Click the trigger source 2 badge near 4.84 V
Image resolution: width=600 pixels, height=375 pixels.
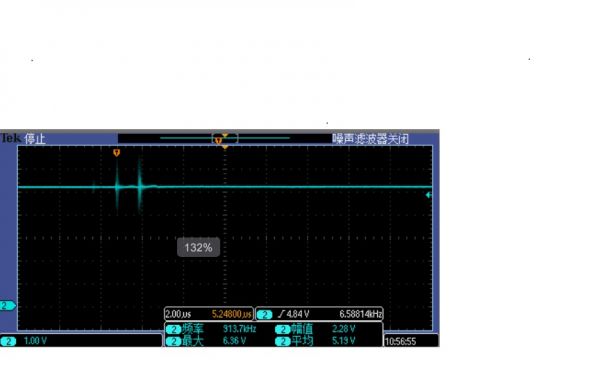coord(264,315)
